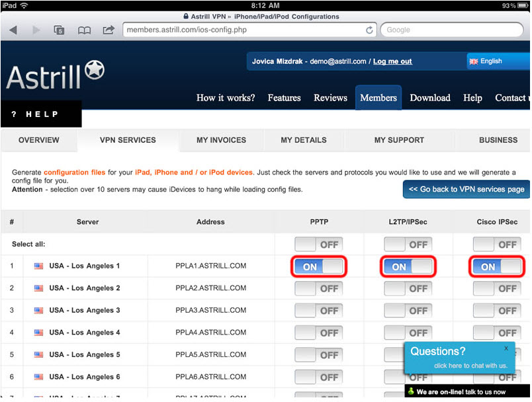532x402 pixels.
Task: Click the Server column header
Action: 87,222
